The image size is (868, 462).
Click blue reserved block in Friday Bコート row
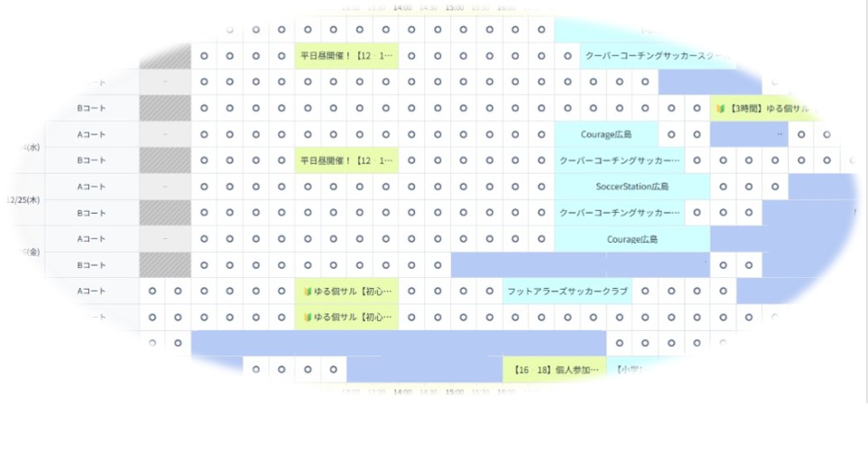(x=577, y=265)
